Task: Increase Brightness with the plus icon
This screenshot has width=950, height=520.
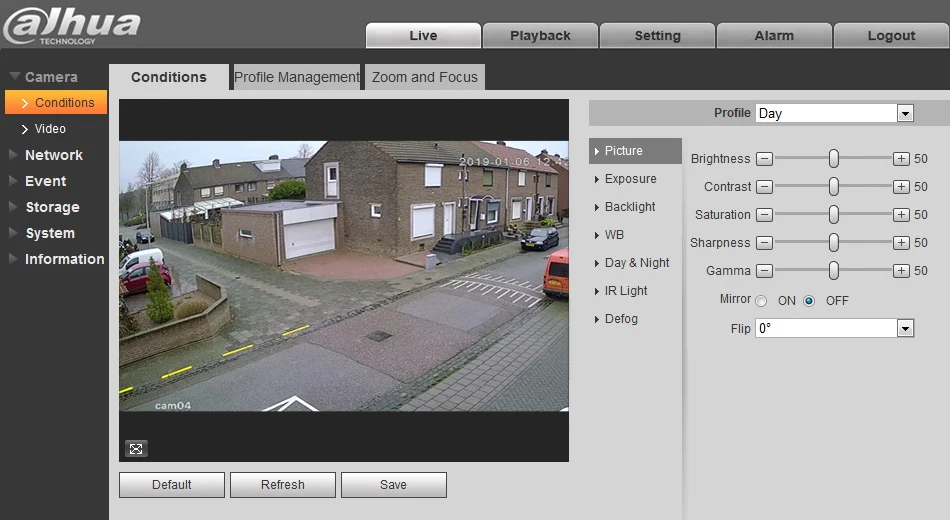Action: pyautogui.click(x=901, y=159)
